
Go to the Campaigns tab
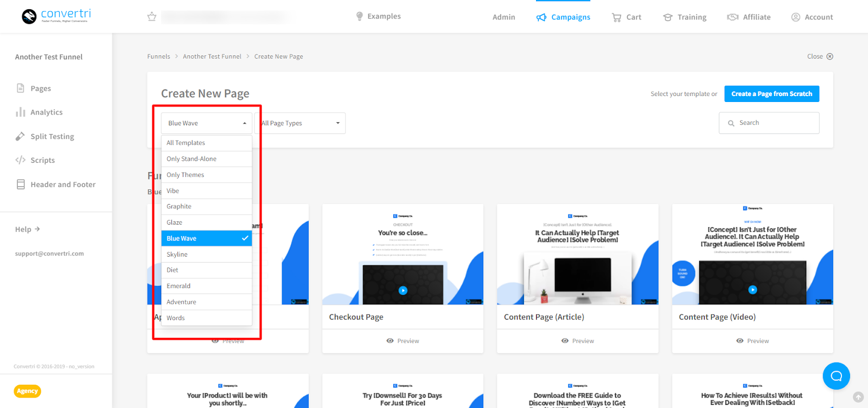tap(563, 17)
